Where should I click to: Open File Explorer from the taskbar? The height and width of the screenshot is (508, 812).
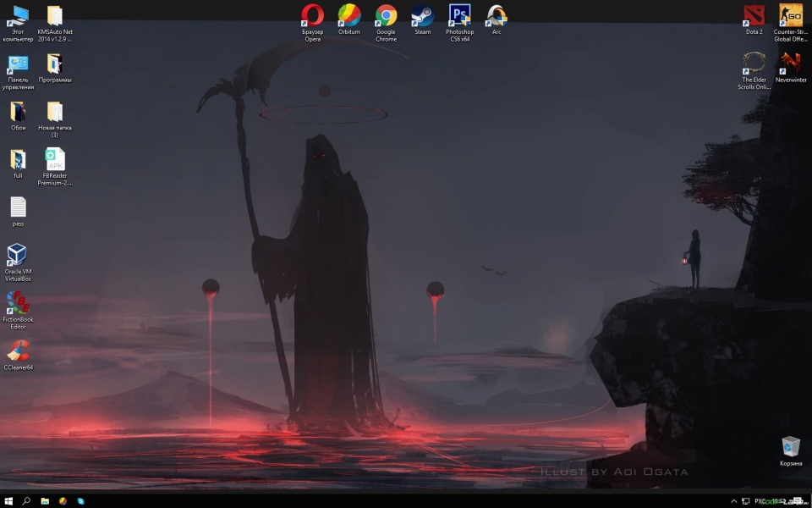click(x=45, y=501)
